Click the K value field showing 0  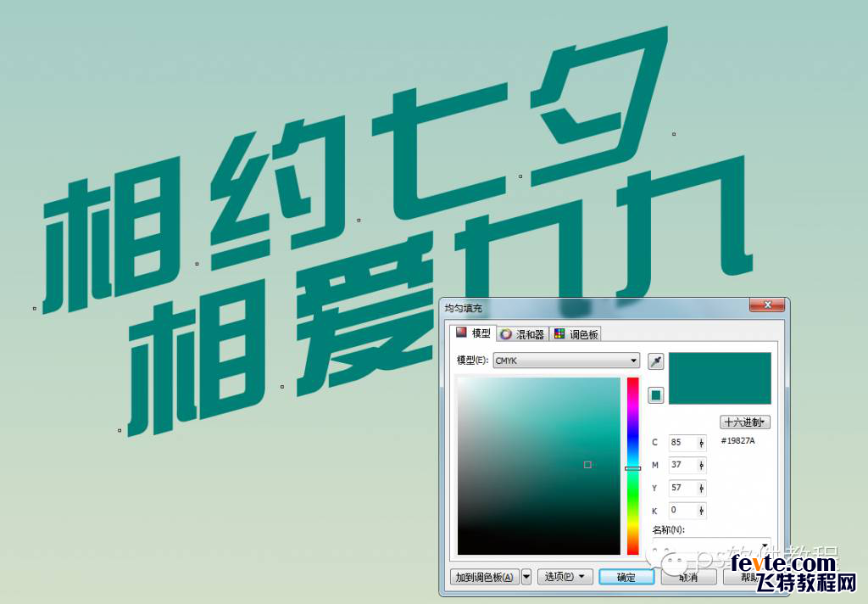pyautogui.click(x=682, y=510)
